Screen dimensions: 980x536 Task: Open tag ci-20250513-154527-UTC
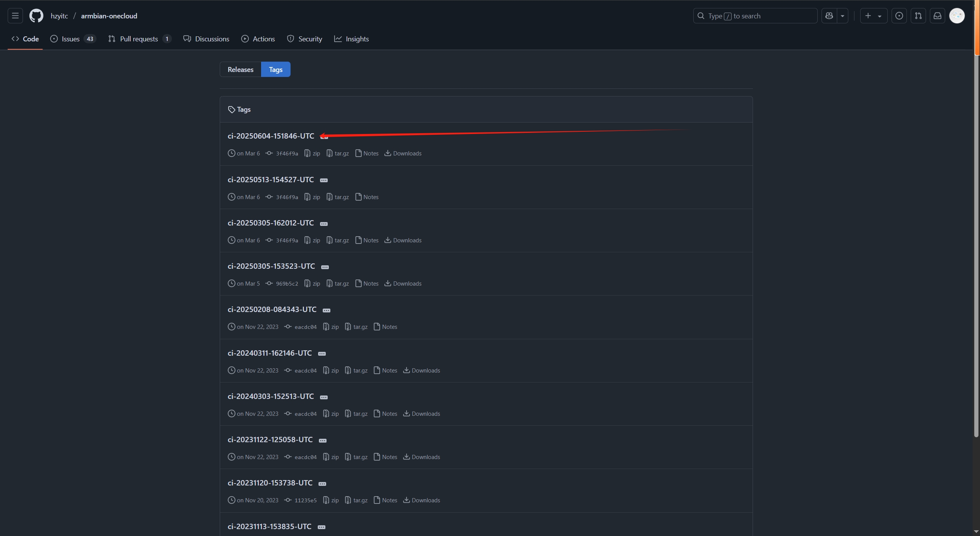pyautogui.click(x=271, y=180)
